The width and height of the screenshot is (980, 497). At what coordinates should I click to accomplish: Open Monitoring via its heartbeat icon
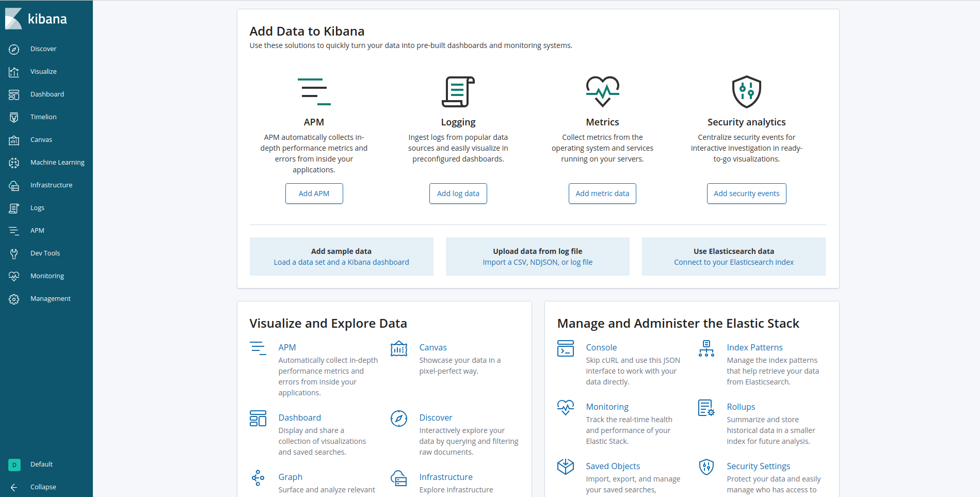click(14, 276)
